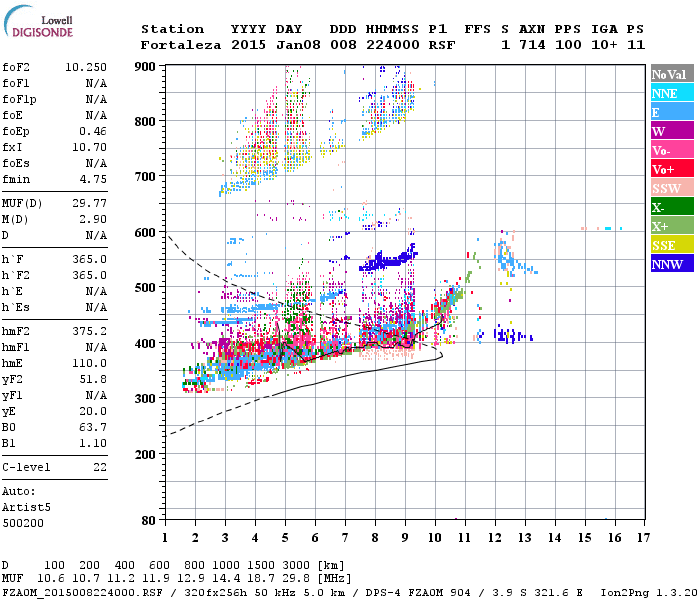
Task: Click the 900 label on height axis
Action: coord(145,67)
